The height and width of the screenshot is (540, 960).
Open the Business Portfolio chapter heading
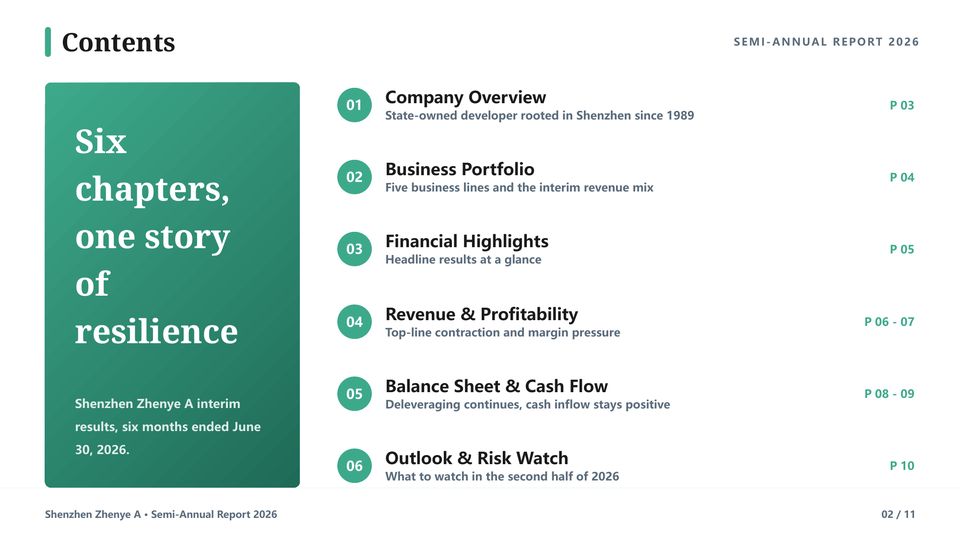pyautogui.click(x=460, y=169)
